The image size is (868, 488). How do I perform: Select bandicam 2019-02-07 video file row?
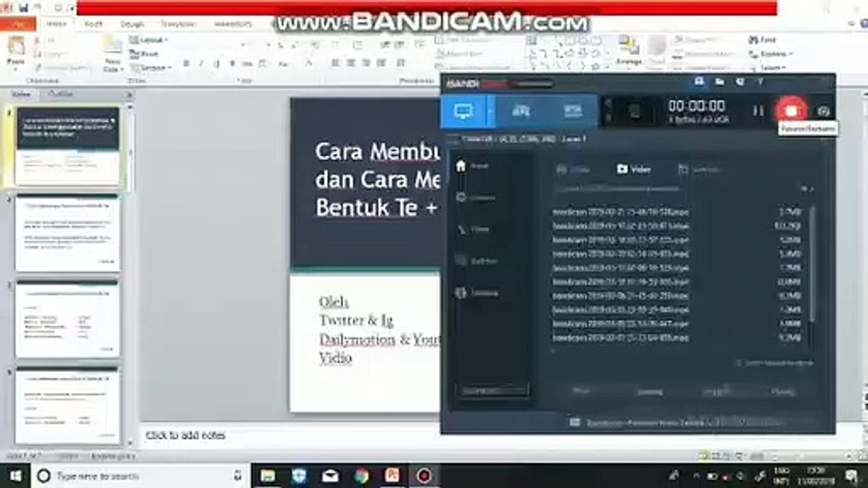pyautogui.click(x=677, y=338)
